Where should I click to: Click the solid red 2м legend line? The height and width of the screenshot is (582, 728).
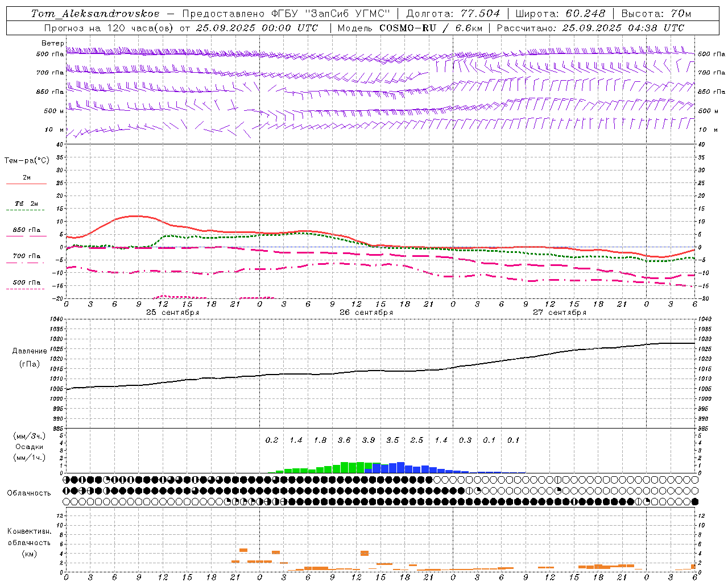pos(26,184)
